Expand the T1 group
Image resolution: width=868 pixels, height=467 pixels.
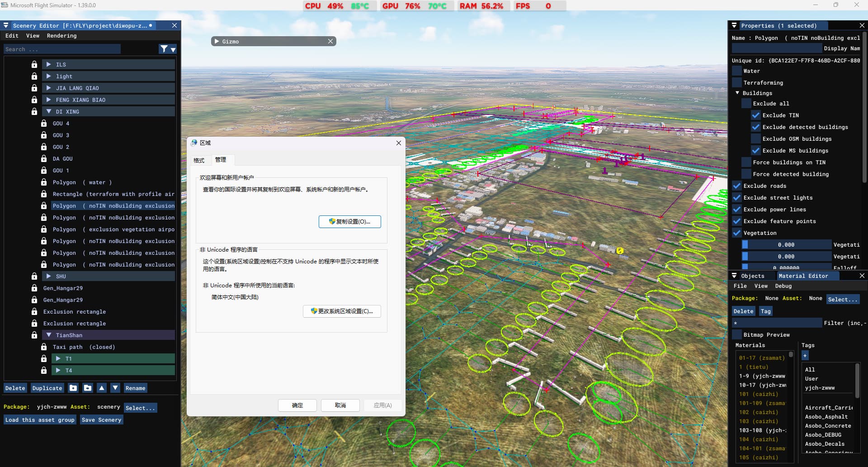[x=58, y=359]
